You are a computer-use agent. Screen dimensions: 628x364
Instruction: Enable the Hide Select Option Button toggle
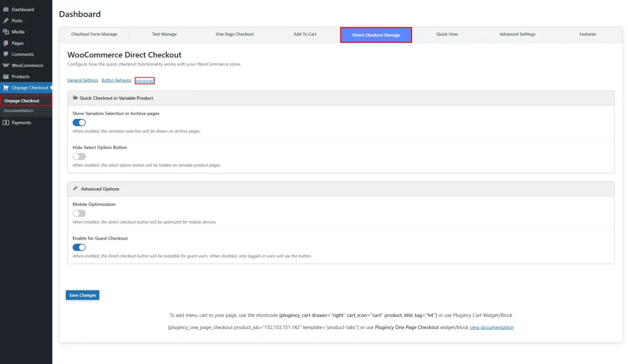(x=79, y=156)
